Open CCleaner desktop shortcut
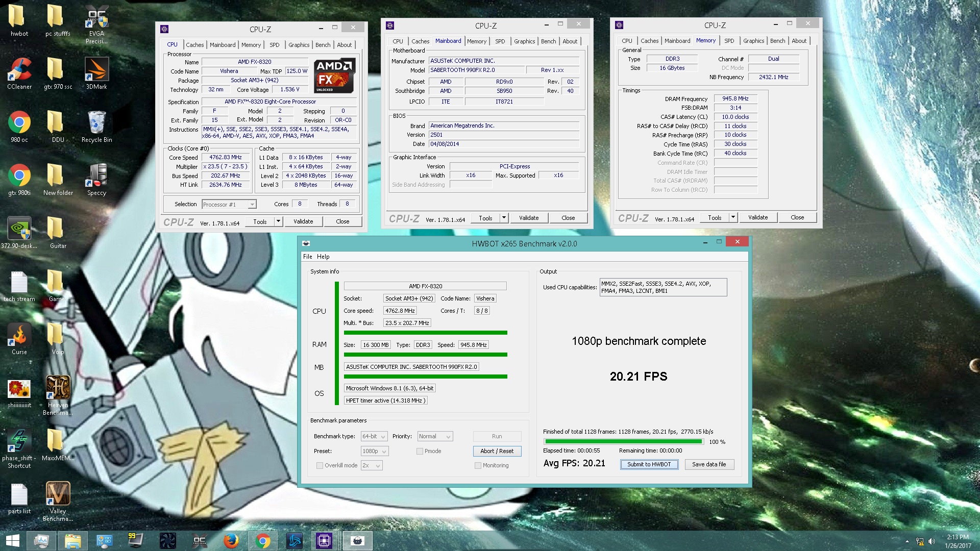 coord(19,74)
